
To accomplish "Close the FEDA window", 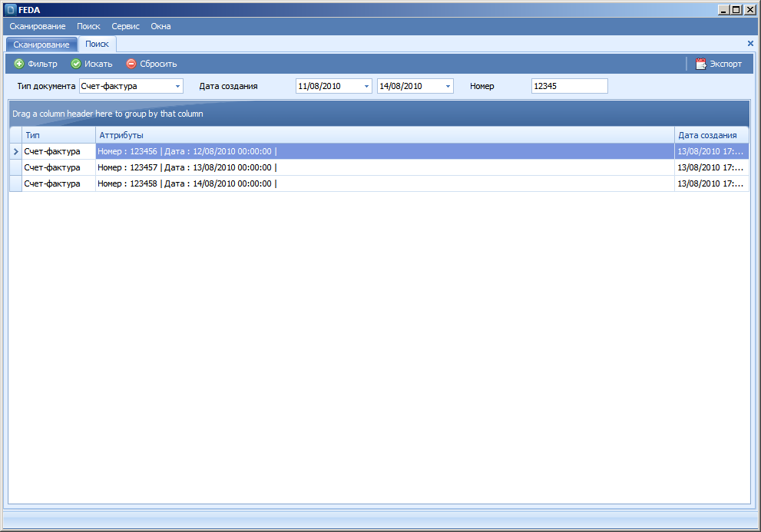I will pos(749,10).
